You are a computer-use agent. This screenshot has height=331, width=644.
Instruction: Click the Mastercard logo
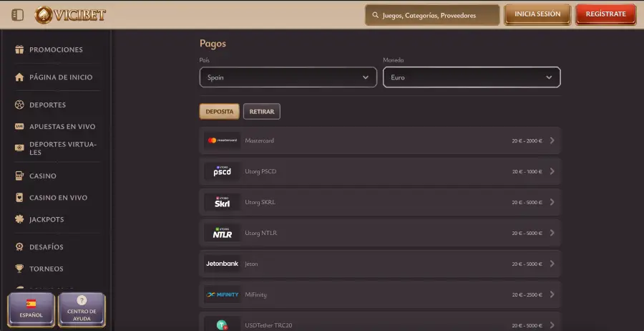click(223, 140)
